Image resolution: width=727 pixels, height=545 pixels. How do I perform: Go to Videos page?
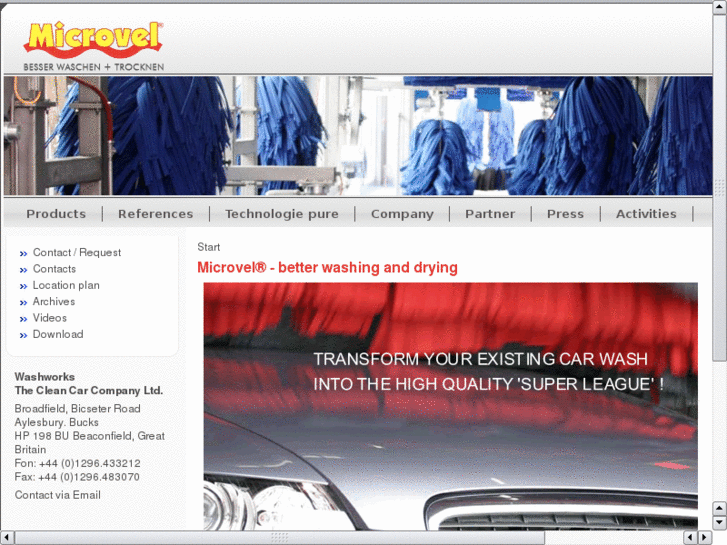click(x=50, y=318)
